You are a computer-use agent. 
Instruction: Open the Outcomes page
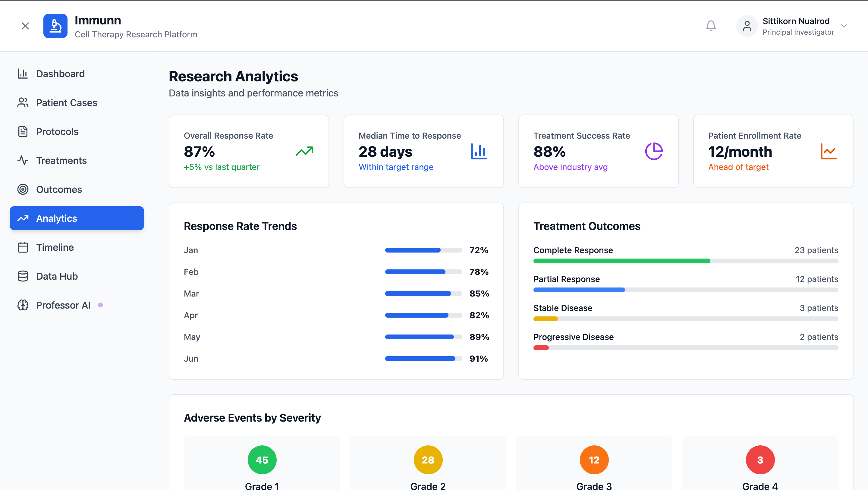tap(59, 189)
